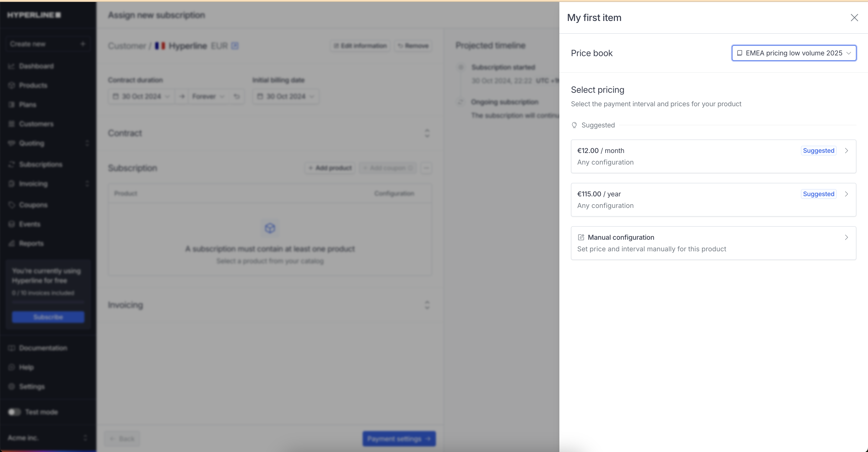The width and height of the screenshot is (868, 452).
Task: Go to Plans in the sidebar
Action: [27, 104]
